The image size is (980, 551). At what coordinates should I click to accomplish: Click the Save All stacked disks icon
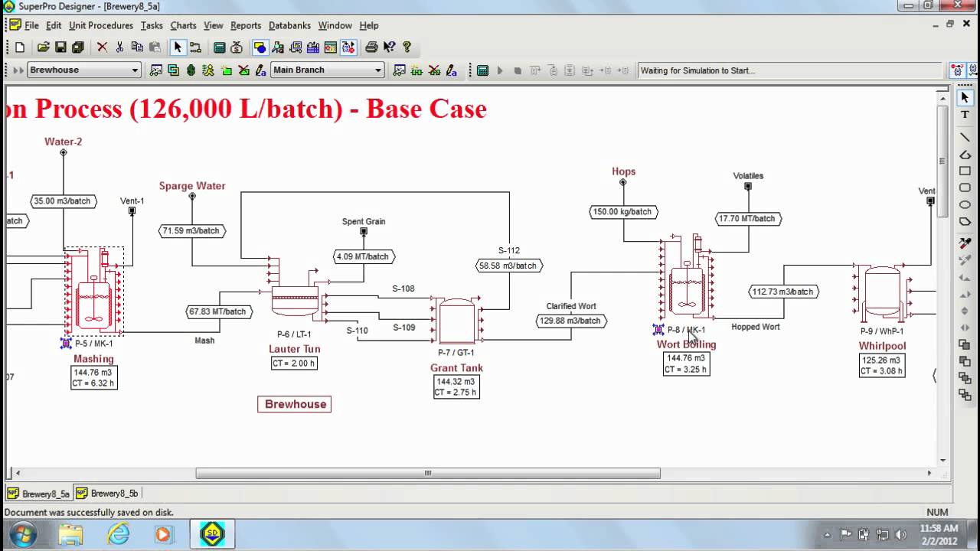[77, 47]
